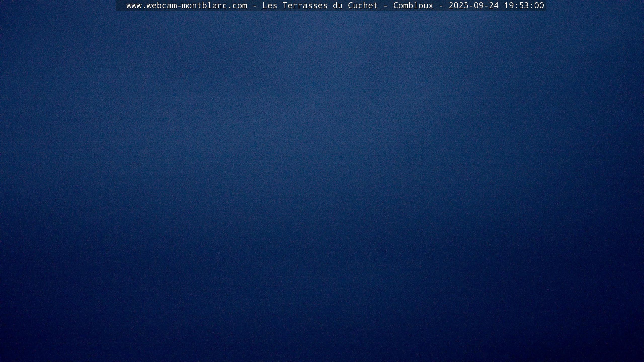Click the ".com" ending of the URL

point(237,6)
